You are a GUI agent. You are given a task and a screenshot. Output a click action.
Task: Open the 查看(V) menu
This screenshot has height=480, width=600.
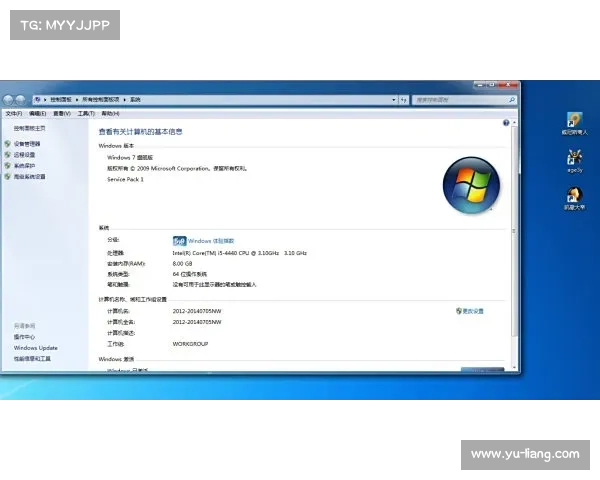click(x=62, y=114)
